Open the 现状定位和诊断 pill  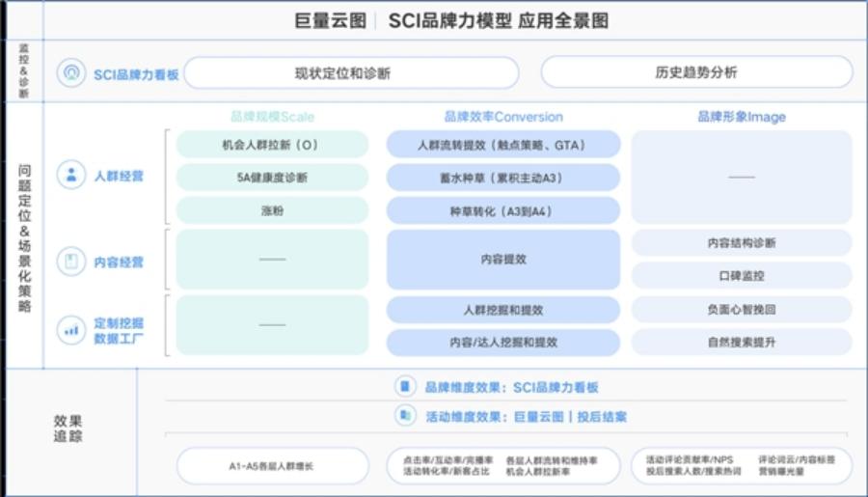[x=351, y=72]
